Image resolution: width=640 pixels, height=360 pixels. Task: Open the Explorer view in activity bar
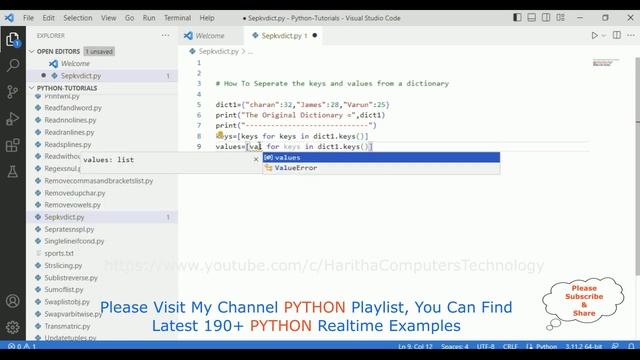(13, 40)
